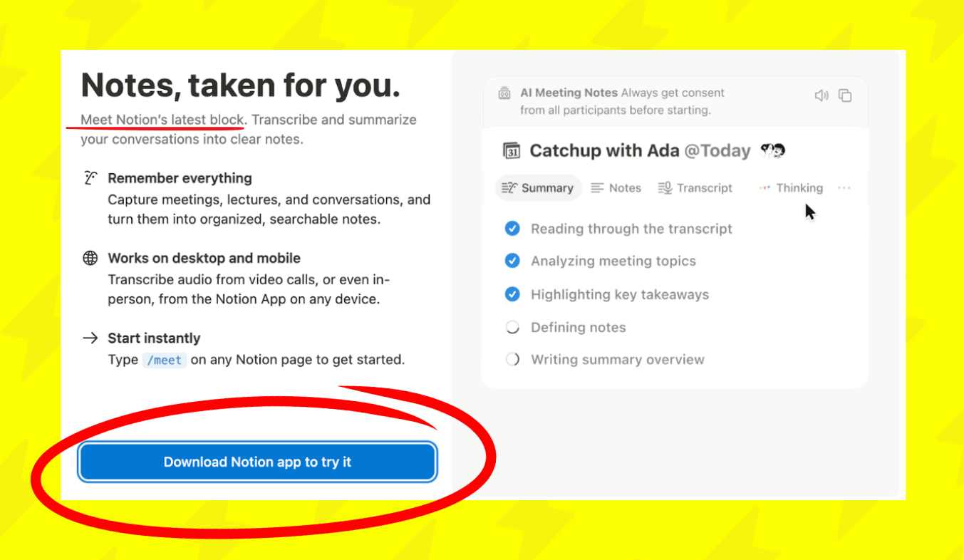
Task: Click the globe icon beside Works on desktop
Action: [90, 258]
